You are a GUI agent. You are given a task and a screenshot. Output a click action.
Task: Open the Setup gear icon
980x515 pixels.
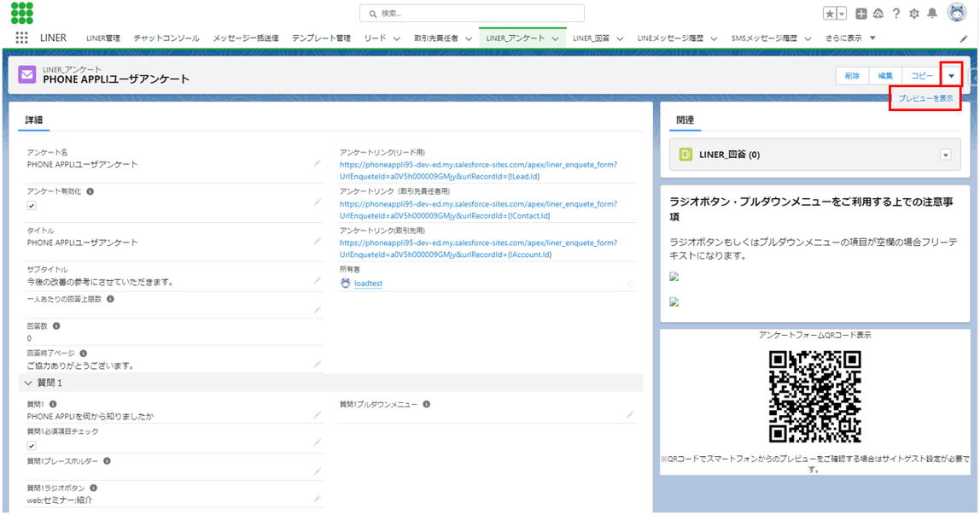pos(914,14)
